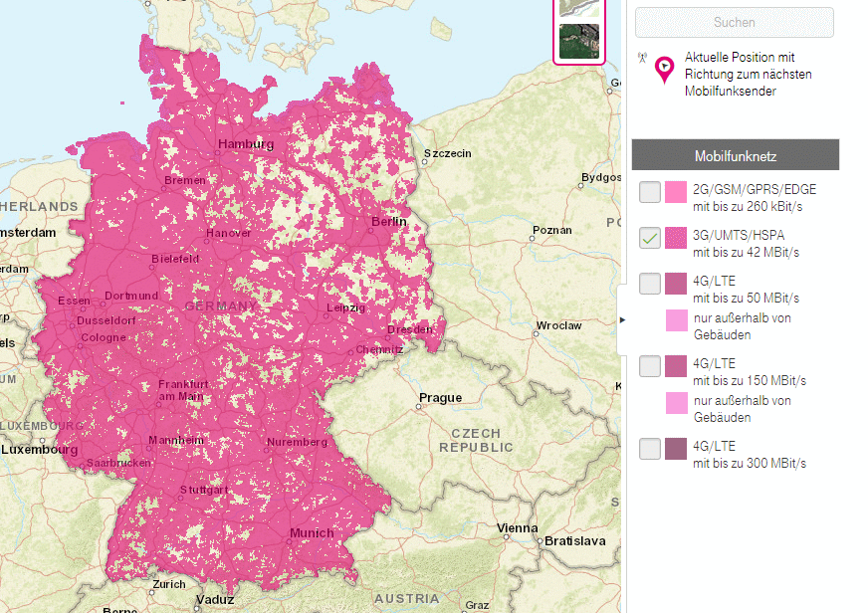Viewport: 868px width, 613px height.
Task: Switch to satellite imagery basemap thumbnail
Action: pos(578,42)
